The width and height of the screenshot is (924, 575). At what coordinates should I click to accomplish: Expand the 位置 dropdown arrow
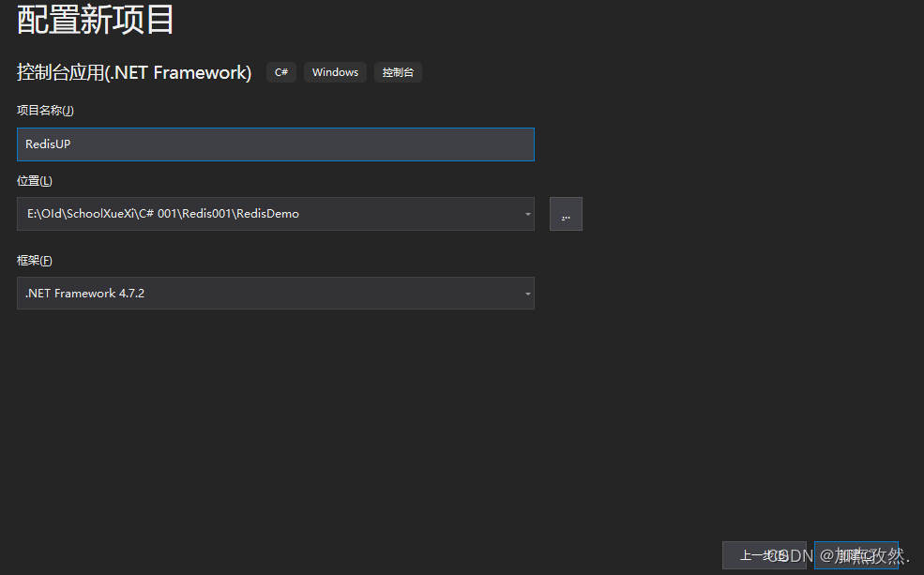pyautogui.click(x=527, y=214)
